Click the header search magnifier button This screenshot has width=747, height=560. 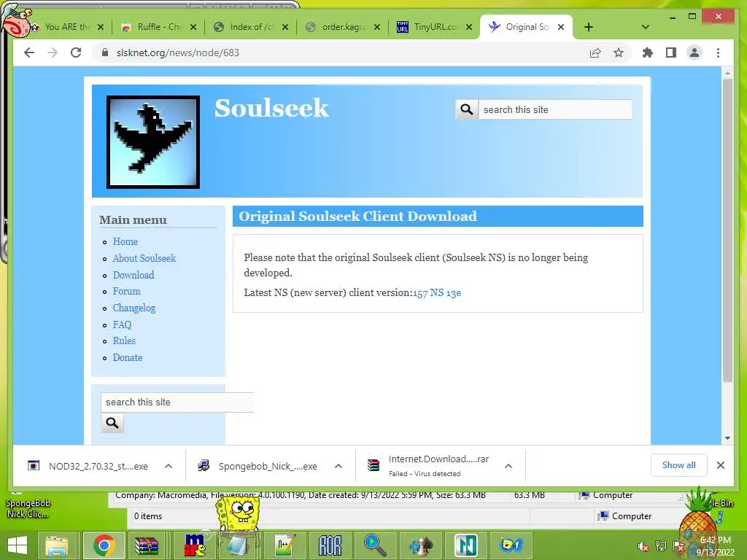pyautogui.click(x=466, y=109)
